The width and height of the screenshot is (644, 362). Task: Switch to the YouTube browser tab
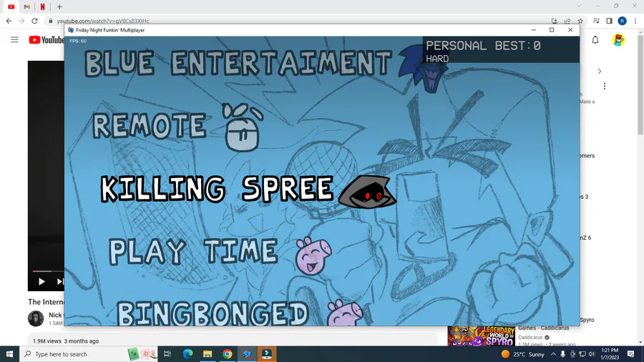[11, 6]
